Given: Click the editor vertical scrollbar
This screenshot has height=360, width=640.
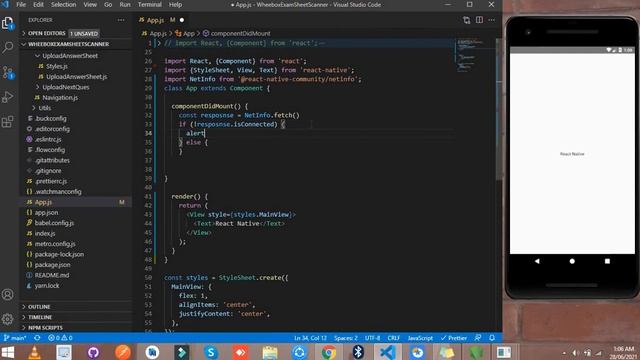Looking at the screenshot, I should tap(499, 110).
